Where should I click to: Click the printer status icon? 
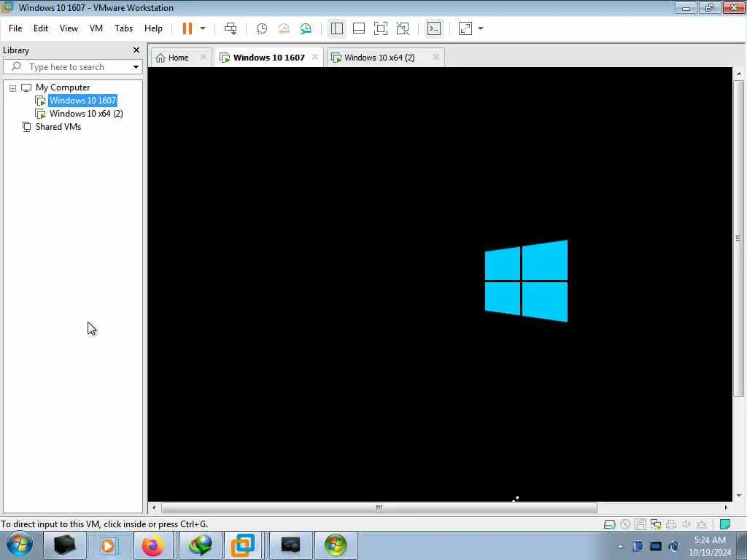671,524
